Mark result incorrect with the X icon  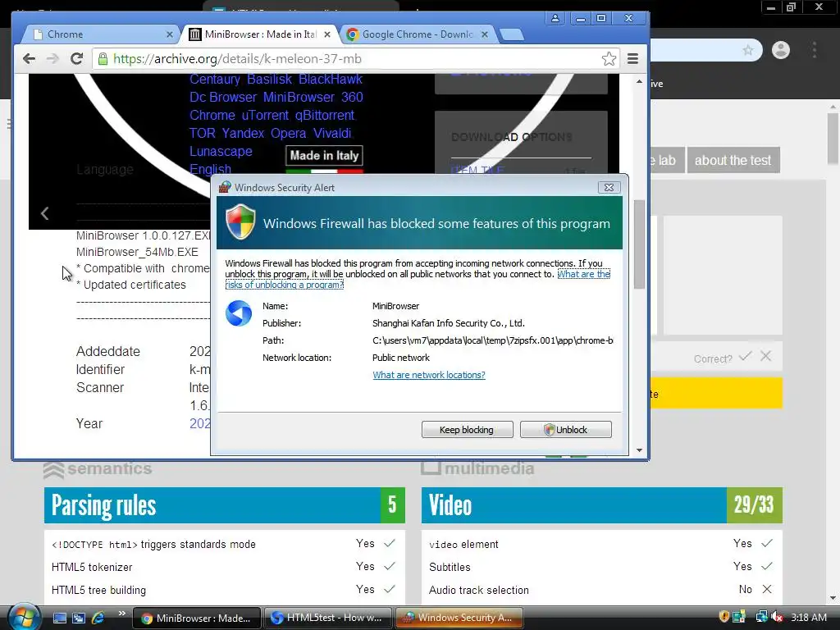click(x=766, y=356)
